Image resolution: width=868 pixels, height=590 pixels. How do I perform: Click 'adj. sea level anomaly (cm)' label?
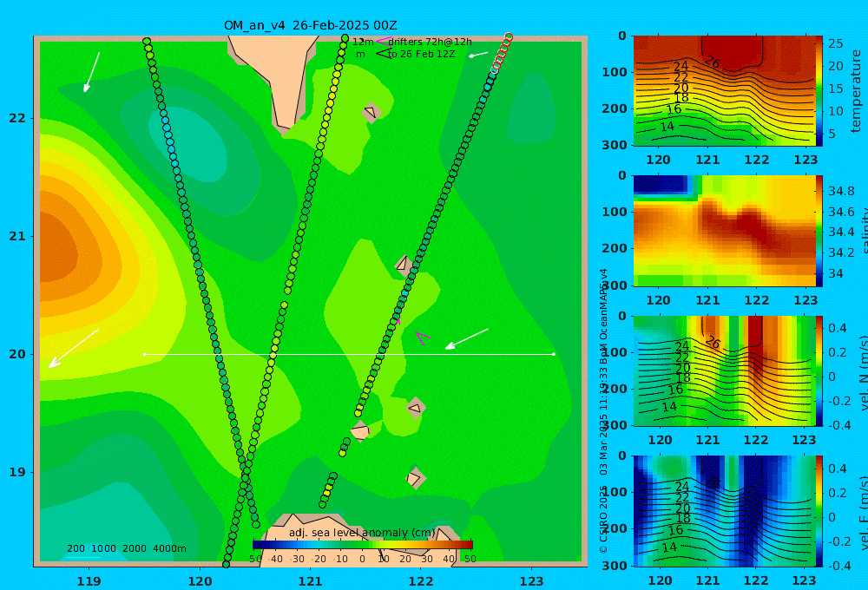coord(362,533)
